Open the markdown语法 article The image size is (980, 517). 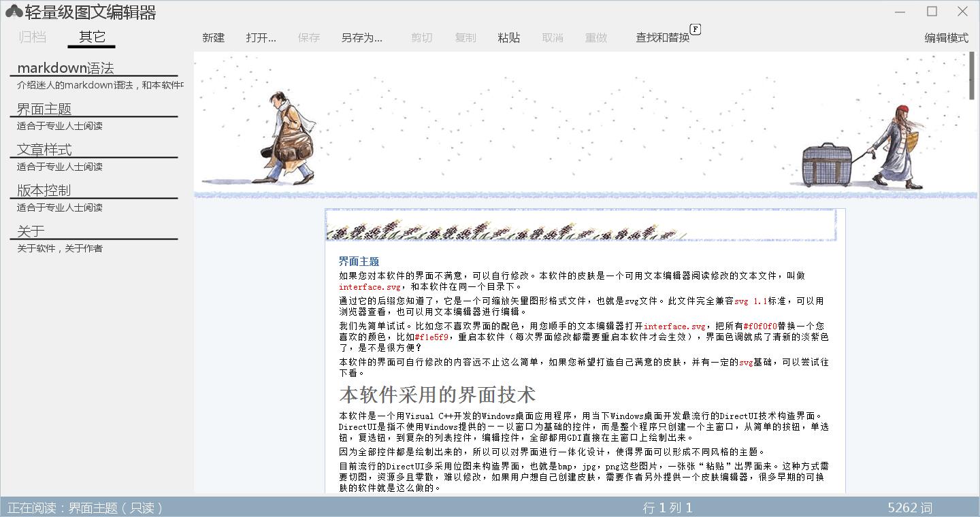point(65,68)
